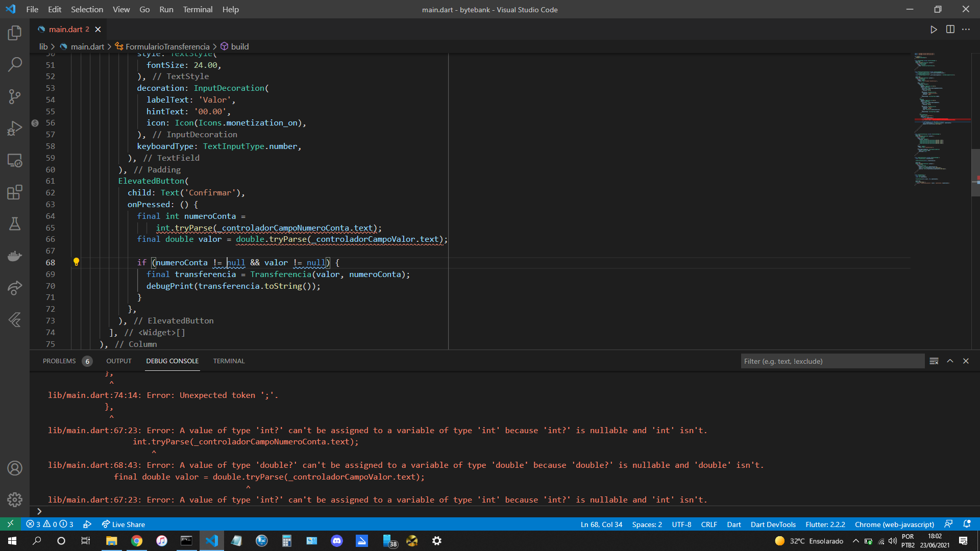The height and width of the screenshot is (551, 980).
Task: Open notifications bell in the status bar
Action: (x=967, y=524)
